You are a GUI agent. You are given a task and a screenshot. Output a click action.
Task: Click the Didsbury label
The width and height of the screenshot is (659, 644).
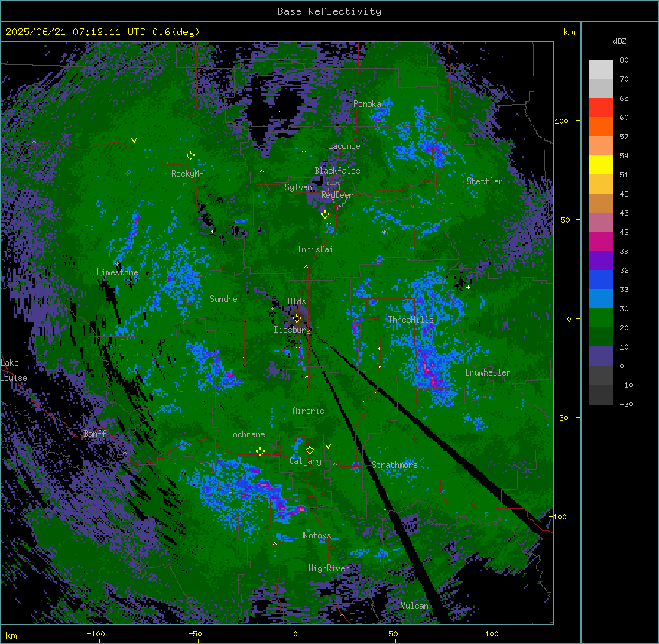click(x=293, y=330)
